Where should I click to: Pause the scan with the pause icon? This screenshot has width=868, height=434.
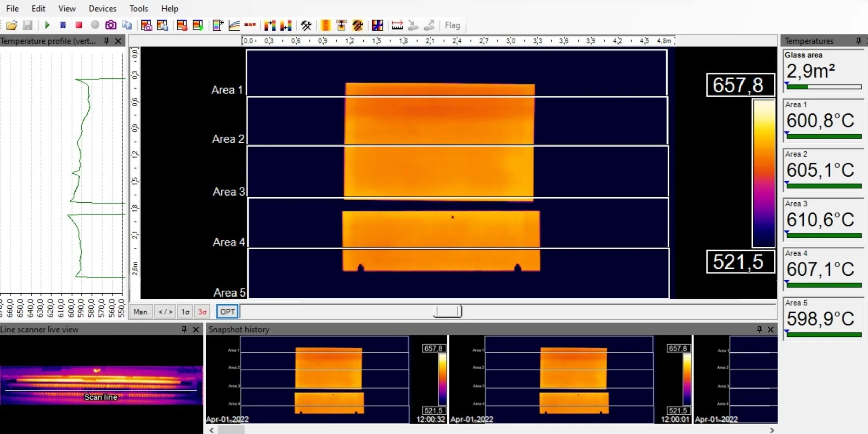pyautogui.click(x=63, y=25)
